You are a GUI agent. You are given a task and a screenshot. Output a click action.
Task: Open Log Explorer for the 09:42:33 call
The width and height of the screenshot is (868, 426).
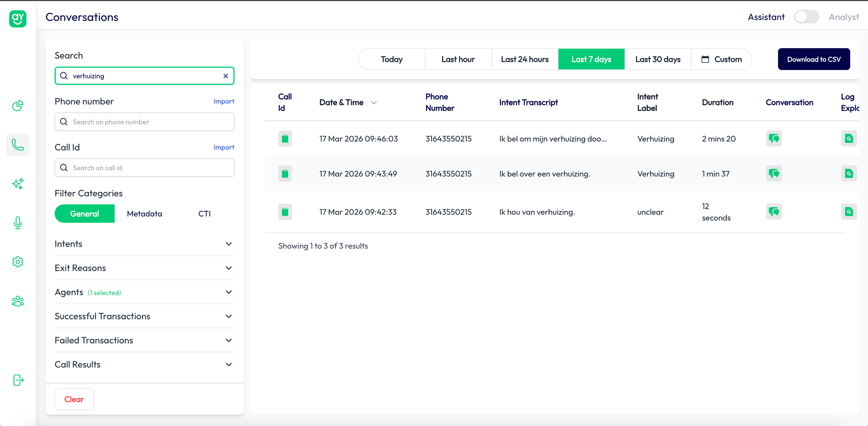click(849, 212)
